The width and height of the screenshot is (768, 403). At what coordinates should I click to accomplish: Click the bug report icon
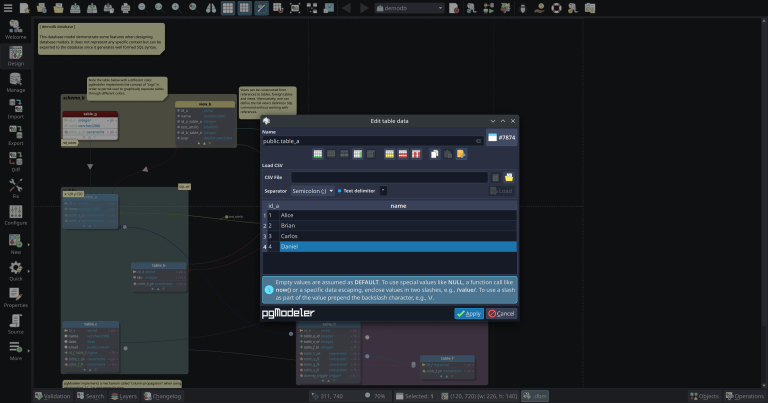[523, 8]
